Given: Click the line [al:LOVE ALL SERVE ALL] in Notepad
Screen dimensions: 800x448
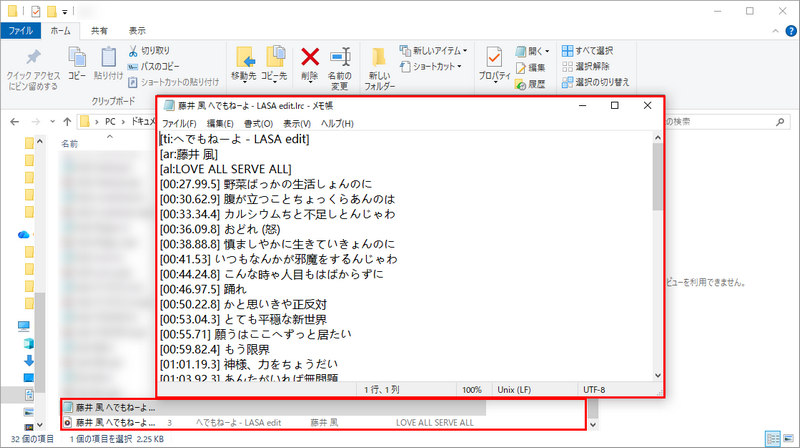Looking at the screenshot, I should tap(226, 169).
